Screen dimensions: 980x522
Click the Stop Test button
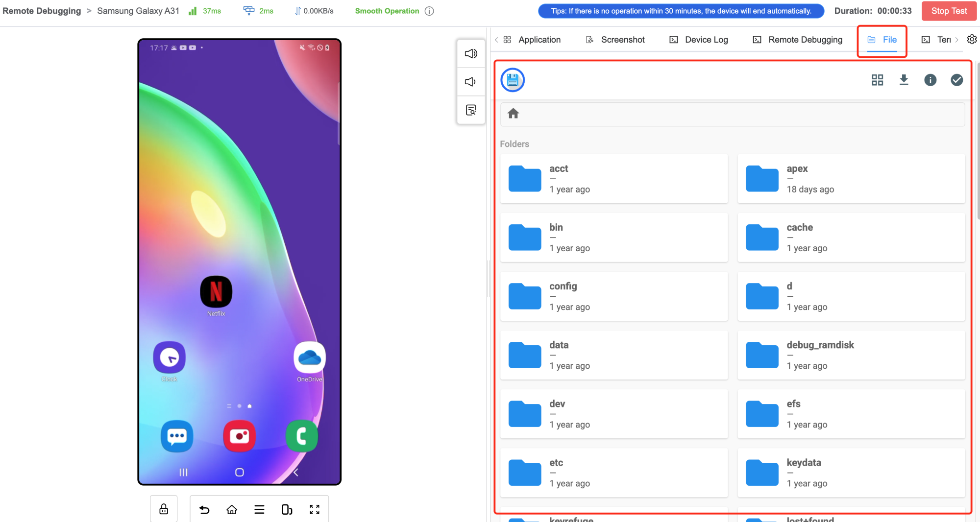pos(949,11)
